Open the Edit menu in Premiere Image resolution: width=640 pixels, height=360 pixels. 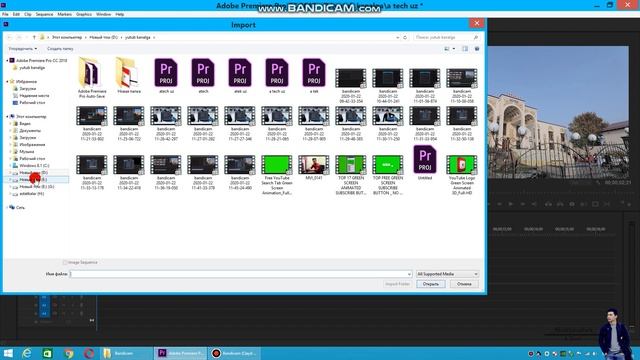click(16, 14)
